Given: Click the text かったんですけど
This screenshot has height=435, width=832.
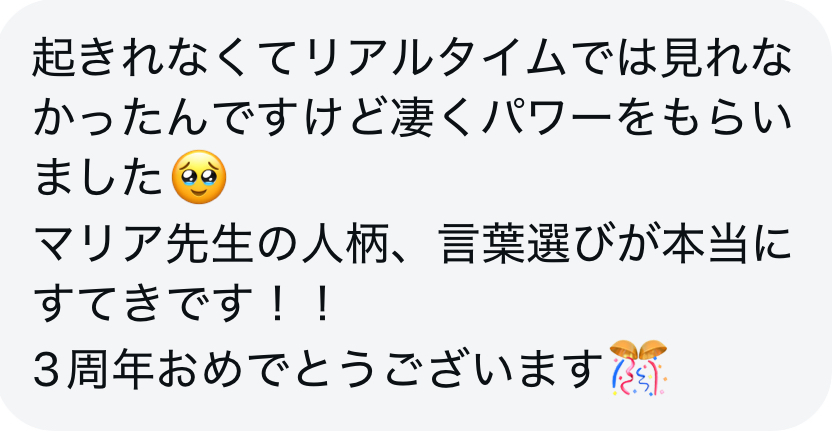Looking at the screenshot, I should click(x=210, y=117).
